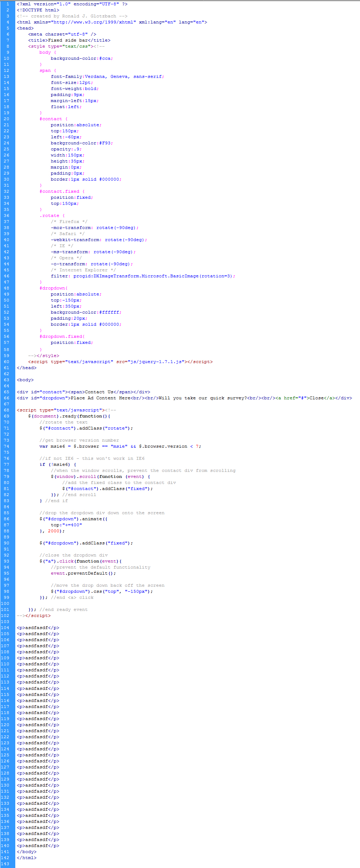Click the '#dropdown.fixed{' selector
The height and width of the screenshot is (868, 360).
coord(62,336)
